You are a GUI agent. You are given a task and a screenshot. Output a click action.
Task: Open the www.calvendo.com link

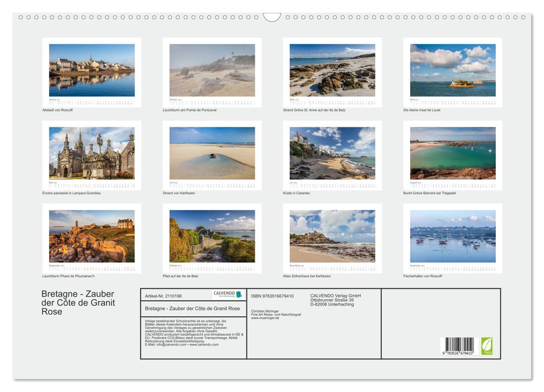click(204, 345)
